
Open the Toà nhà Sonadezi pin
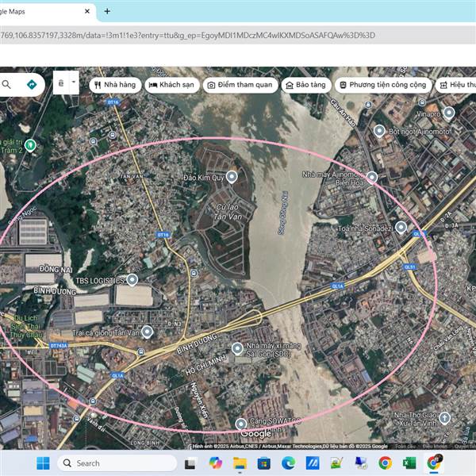coord(401,228)
